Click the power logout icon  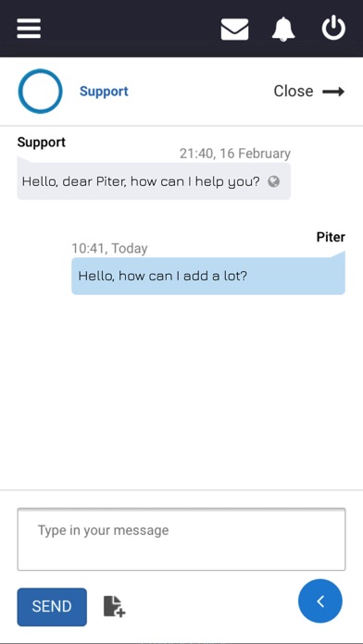(x=333, y=28)
